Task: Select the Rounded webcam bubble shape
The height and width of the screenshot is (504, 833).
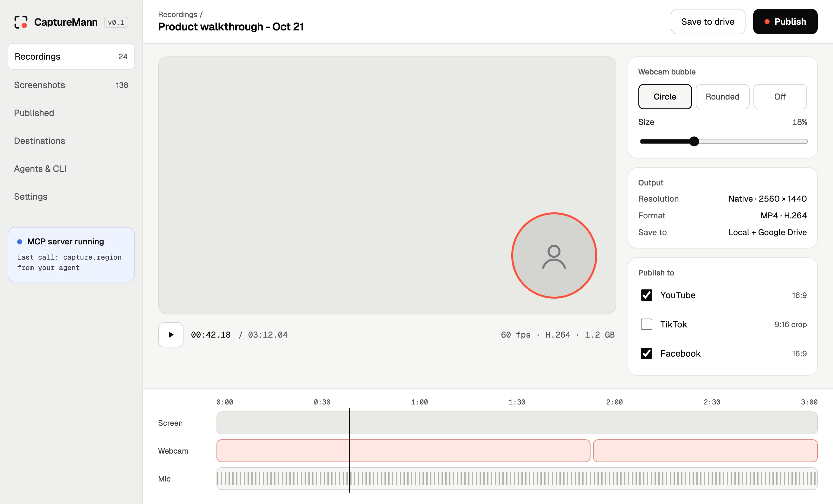Action: pyautogui.click(x=722, y=97)
